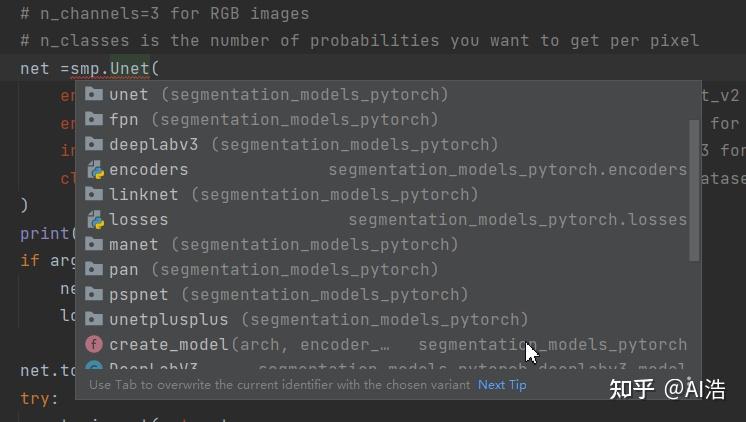Screen dimensions: 746x422
Task: Select the deeplabv3 completion entry
Action: pos(154,144)
